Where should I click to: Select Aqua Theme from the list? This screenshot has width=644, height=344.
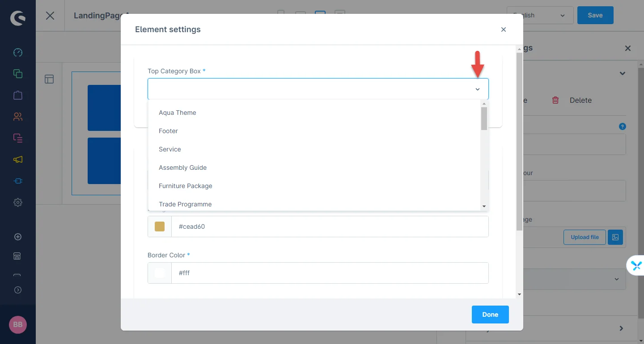coord(178,113)
